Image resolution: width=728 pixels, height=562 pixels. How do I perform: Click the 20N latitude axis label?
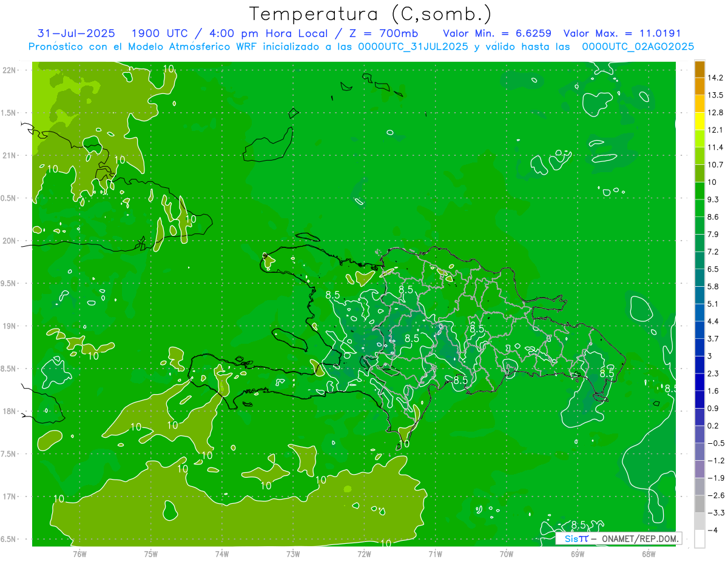pyautogui.click(x=10, y=241)
